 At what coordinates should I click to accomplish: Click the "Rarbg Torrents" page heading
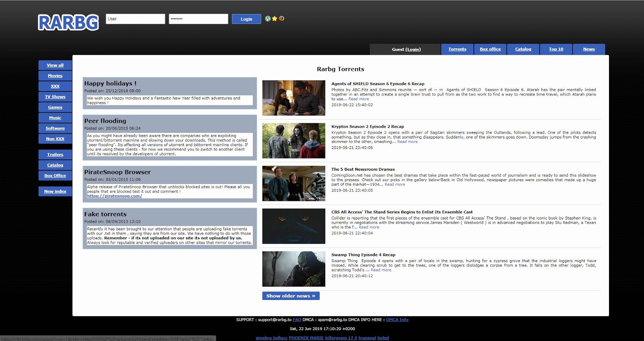tap(341, 69)
